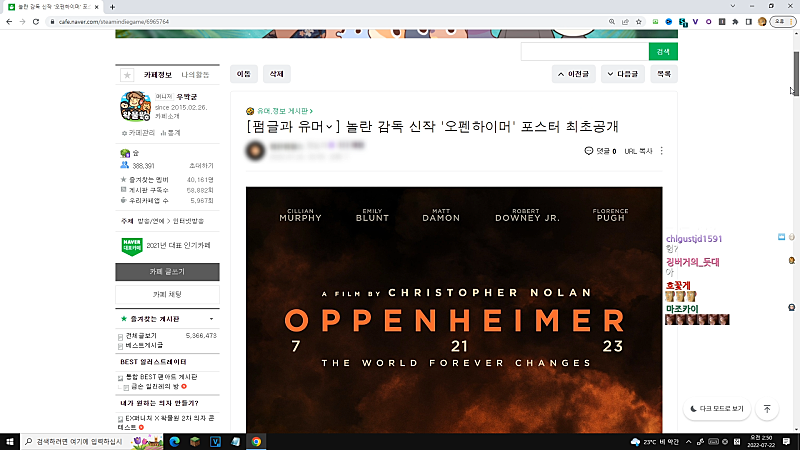
Task: Toggle the browser side panel icon
Action: pyautogui.click(x=748, y=22)
